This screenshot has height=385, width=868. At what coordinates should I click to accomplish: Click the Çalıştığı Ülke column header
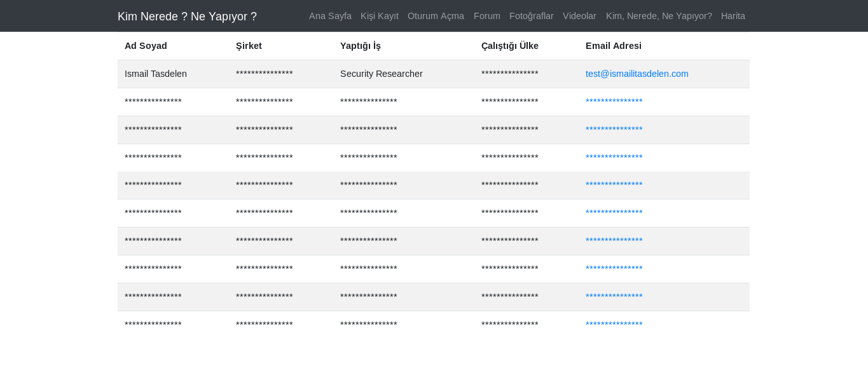tap(510, 46)
